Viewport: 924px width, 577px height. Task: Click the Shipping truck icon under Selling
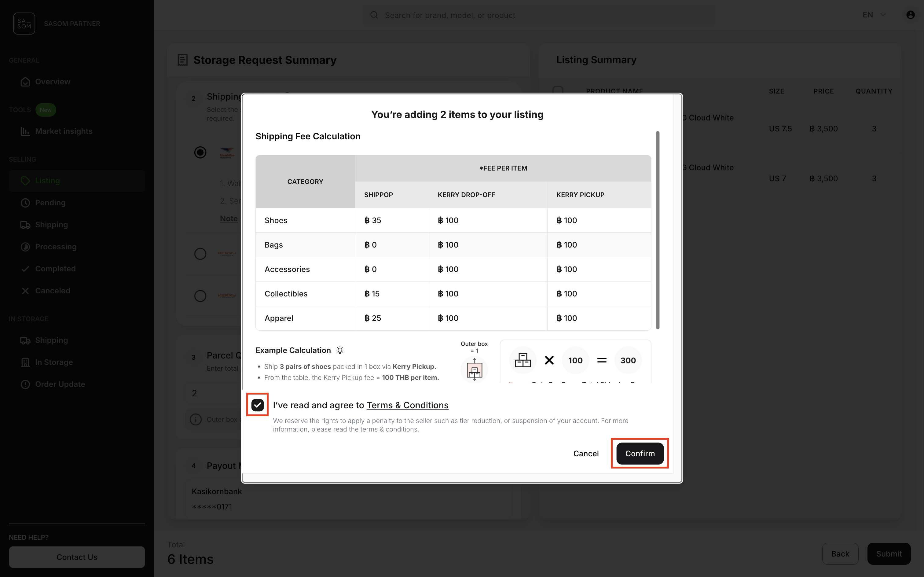point(25,225)
